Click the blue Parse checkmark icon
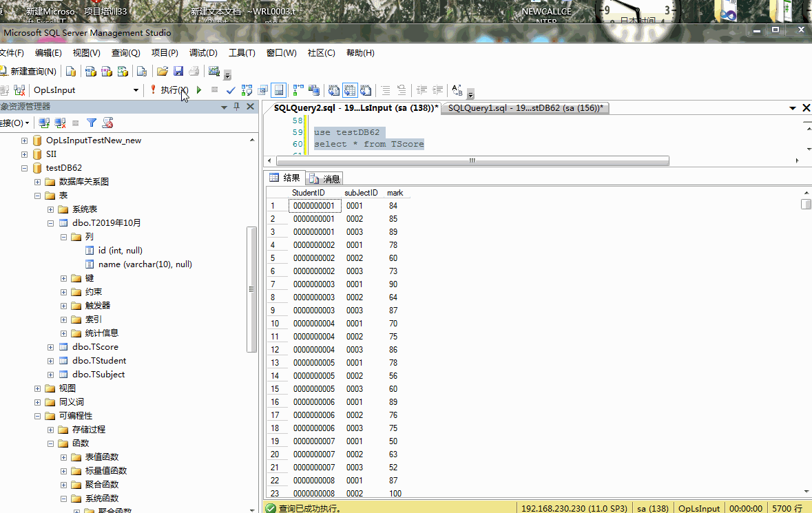This screenshot has height=513, width=812. click(x=231, y=90)
